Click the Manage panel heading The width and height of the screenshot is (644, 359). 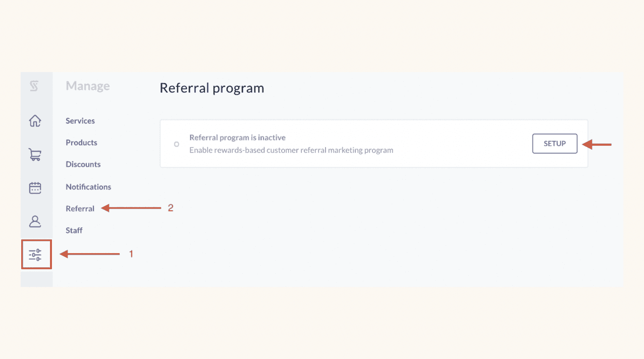click(88, 86)
